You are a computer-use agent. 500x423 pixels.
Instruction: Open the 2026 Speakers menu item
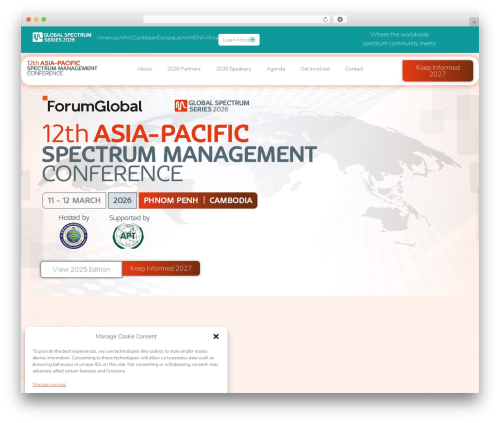233,69
